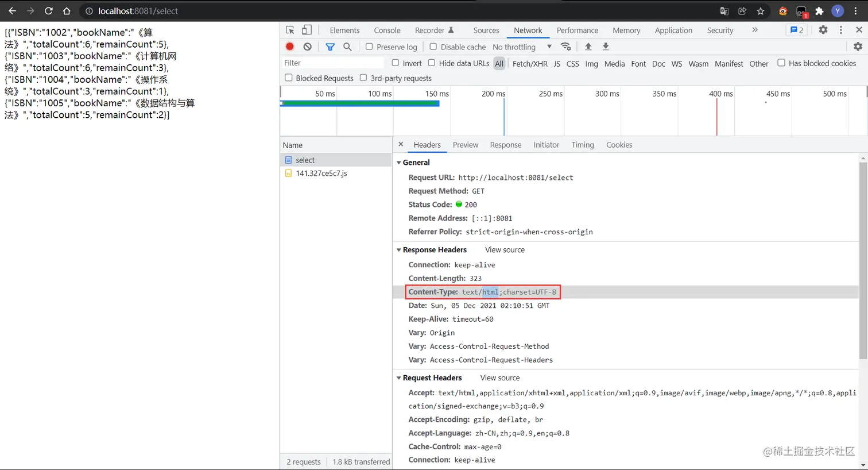Image resolution: width=868 pixels, height=470 pixels.
Task: Filter requests by JS
Action: [x=557, y=64]
